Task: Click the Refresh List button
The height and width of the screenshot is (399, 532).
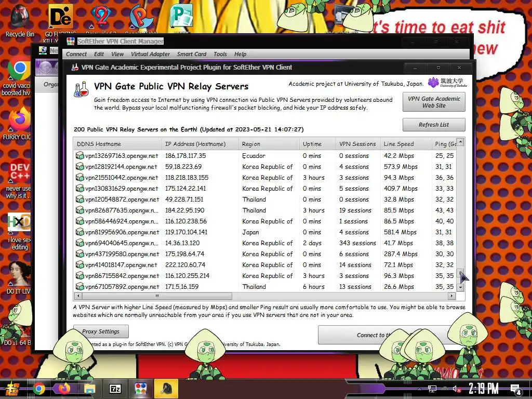Action: point(434,125)
